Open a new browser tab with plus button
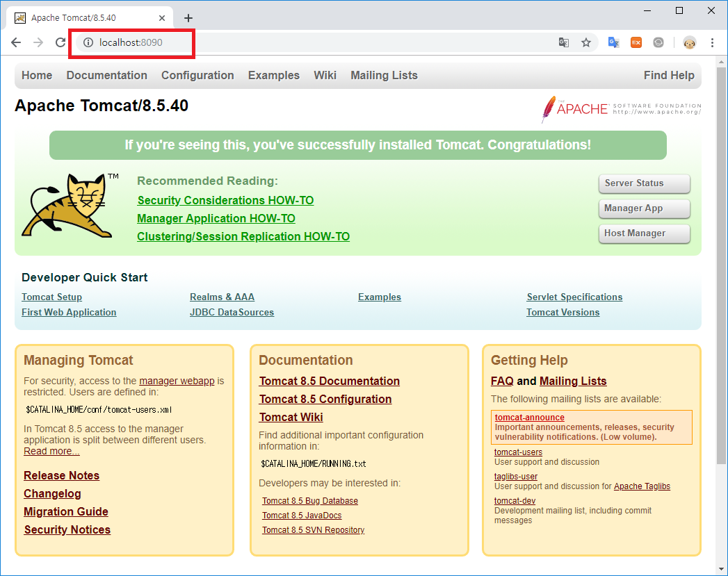This screenshot has height=576, width=728. coord(188,18)
